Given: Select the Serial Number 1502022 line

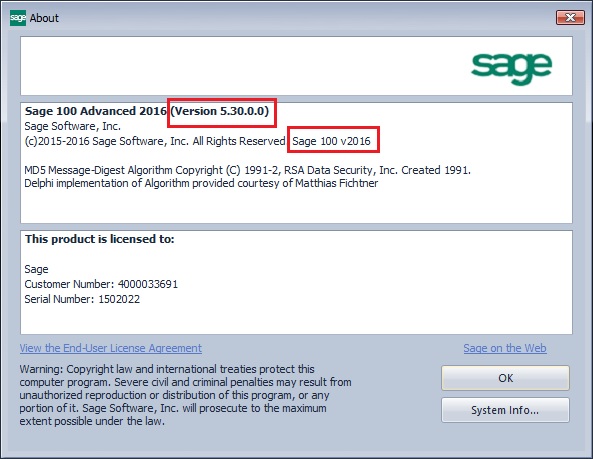Looking at the screenshot, I should point(82,299).
